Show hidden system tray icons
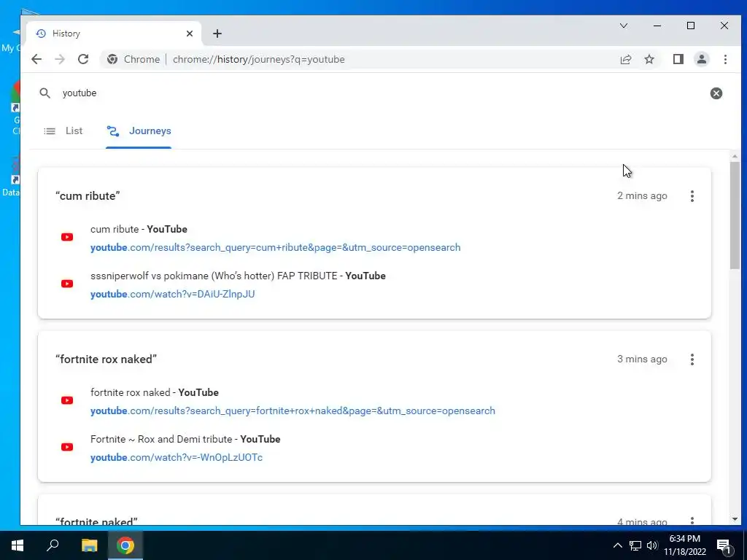 point(617,545)
